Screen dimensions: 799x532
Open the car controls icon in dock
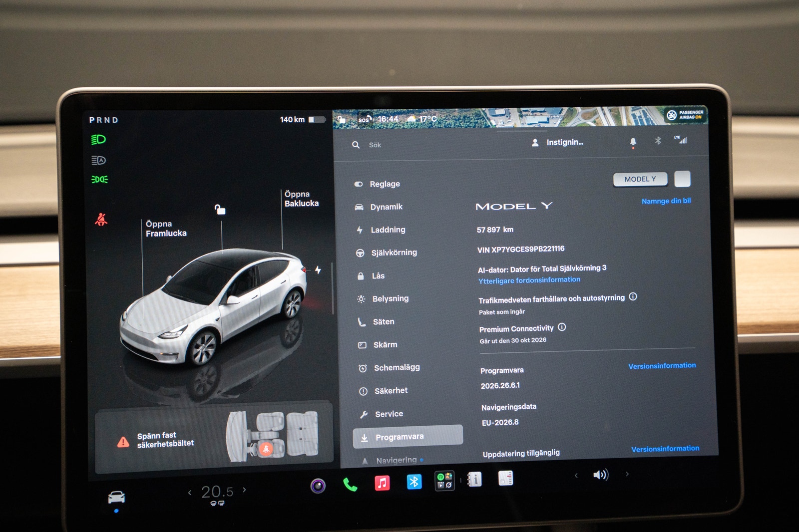(x=117, y=497)
